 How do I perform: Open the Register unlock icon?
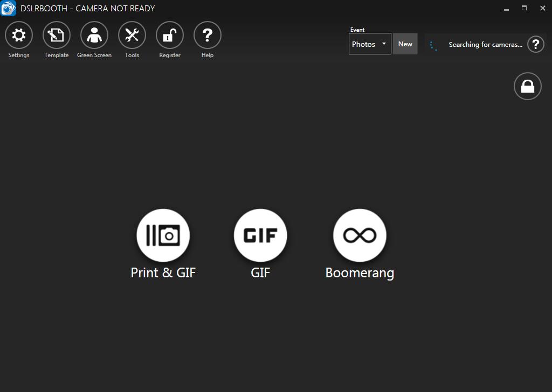click(169, 34)
